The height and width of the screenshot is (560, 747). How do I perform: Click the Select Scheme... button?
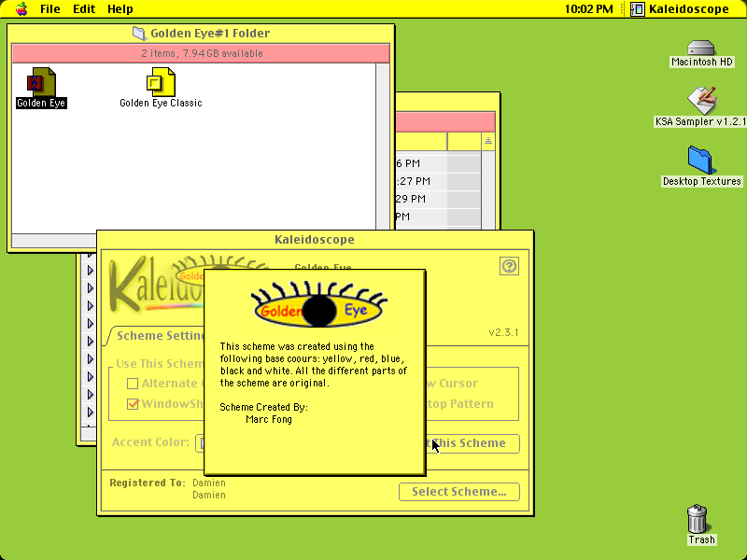pos(459,492)
